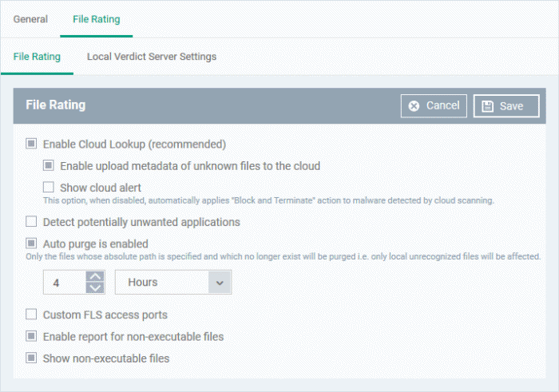Enable Show cloud alert checkbox
Image resolution: width=559 pixels, height=392 pixels.
(49, 187)
